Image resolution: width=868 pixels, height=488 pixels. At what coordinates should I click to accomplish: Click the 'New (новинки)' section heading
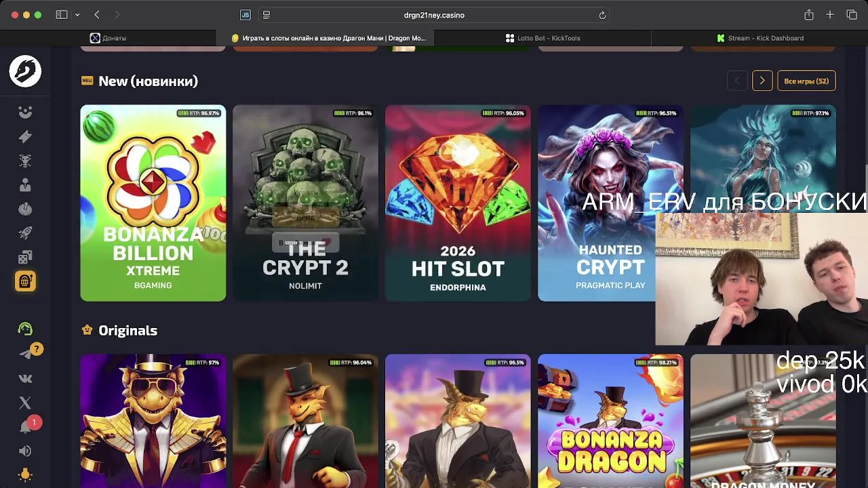point(148,81)
